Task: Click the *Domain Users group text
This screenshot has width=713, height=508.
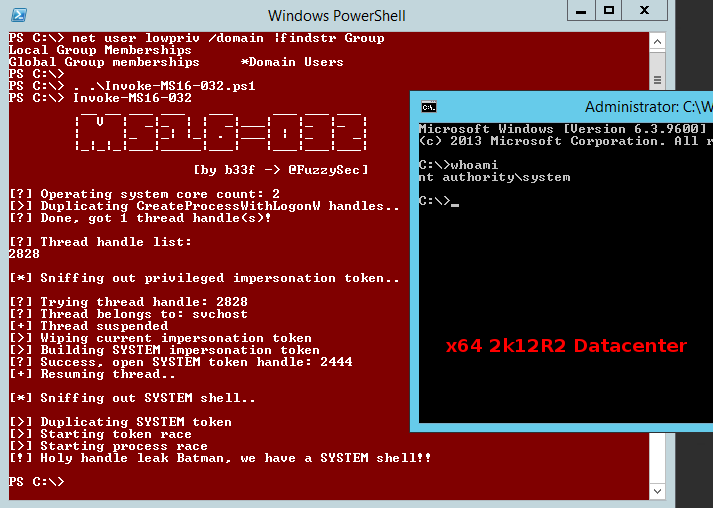Action: pos(292,62)
